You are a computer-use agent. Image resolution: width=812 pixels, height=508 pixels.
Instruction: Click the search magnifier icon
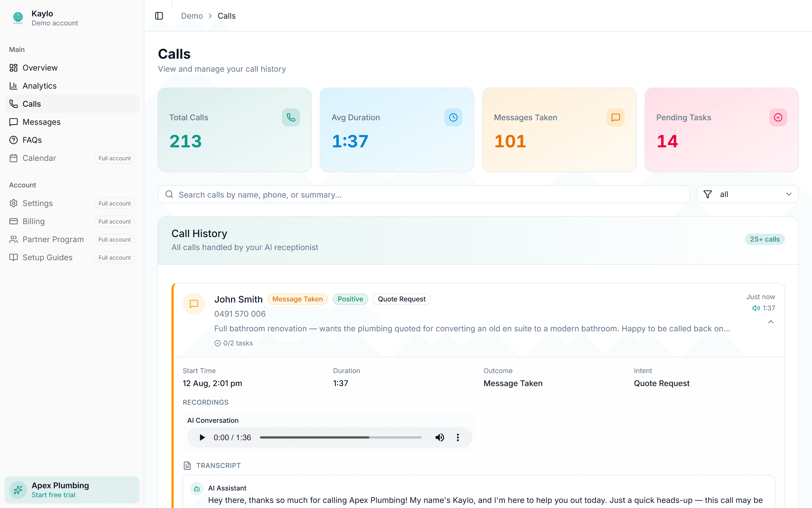[169, 194]
